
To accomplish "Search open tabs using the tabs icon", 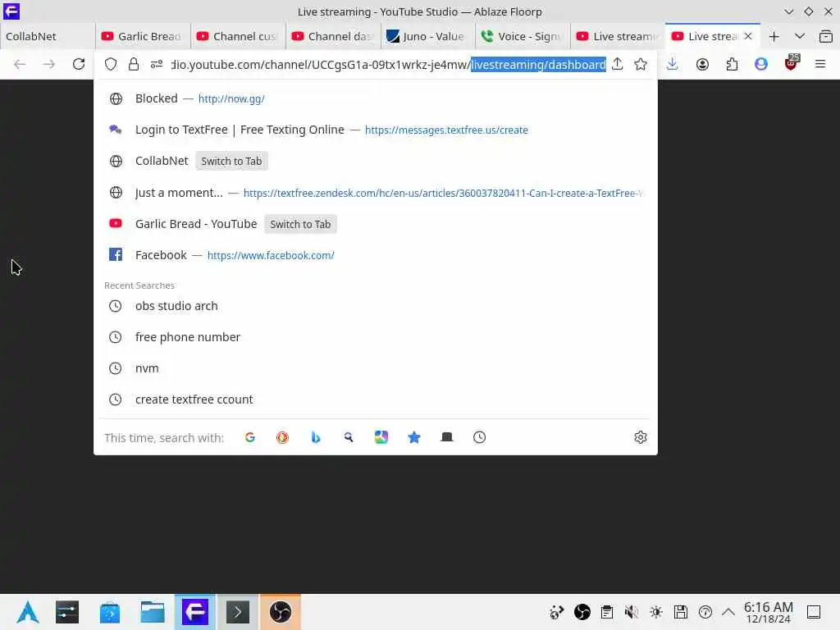I will point(447,437).
